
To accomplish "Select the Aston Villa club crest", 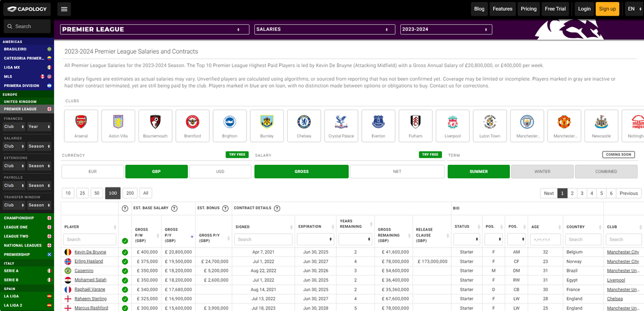I will (x=118, y=126).
